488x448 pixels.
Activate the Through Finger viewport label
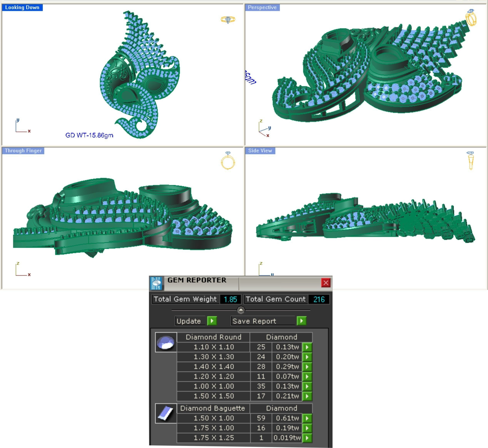tap(23, 150)
